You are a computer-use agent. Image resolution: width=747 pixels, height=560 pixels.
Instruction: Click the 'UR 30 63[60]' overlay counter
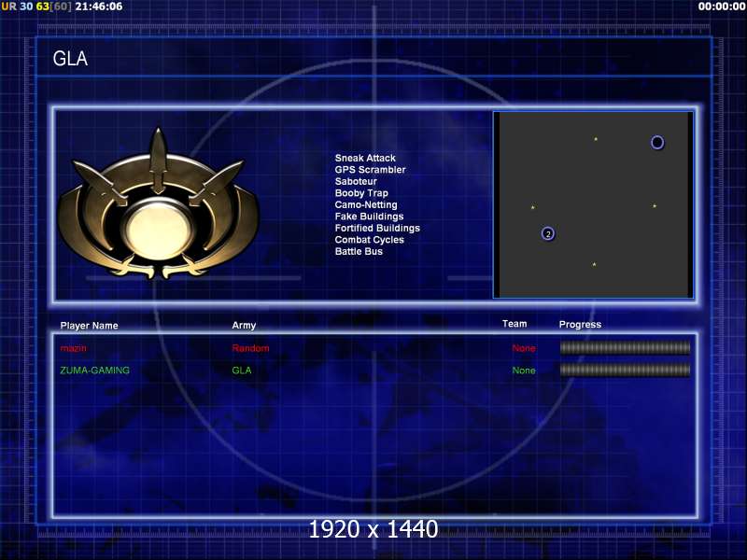(36, 7)
